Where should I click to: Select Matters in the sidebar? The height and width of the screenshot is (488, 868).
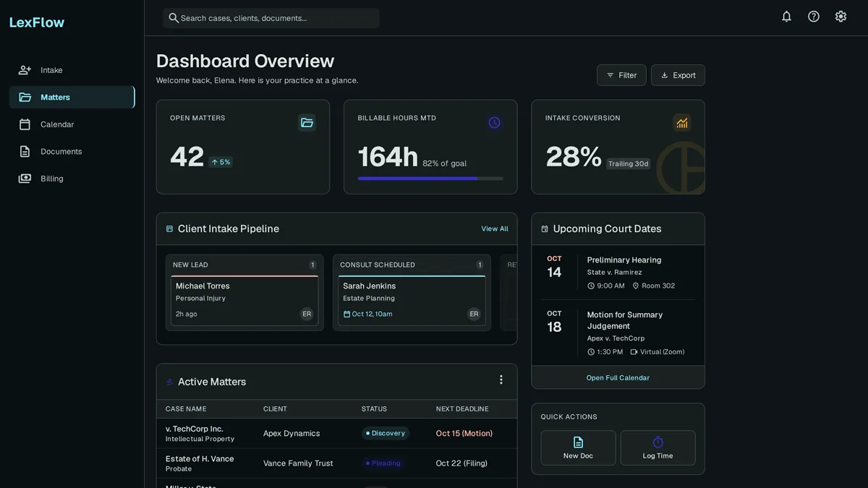click(x=72, y=97)
